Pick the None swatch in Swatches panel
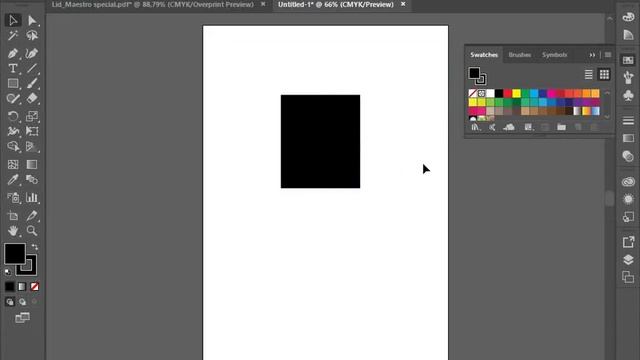 (x=473, y=93)
